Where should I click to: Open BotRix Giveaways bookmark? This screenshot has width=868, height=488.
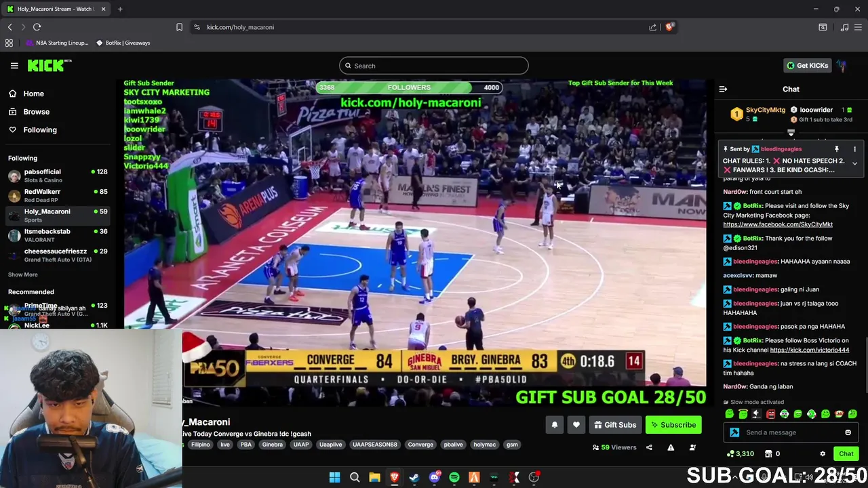click(123, 43)
